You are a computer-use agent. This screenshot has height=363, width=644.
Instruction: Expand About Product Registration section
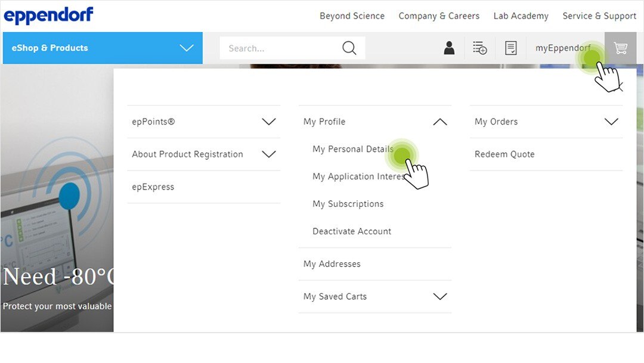(x=269, y=154)
